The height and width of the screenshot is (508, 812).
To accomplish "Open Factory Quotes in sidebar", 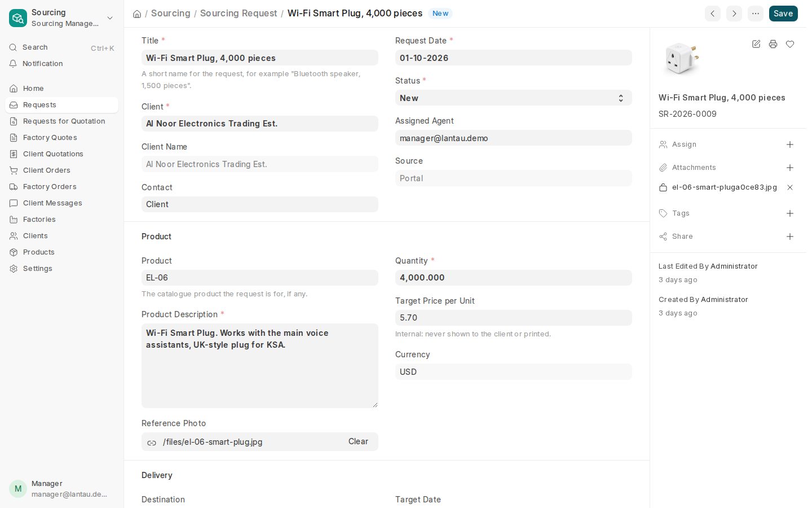I will coord(62,138).
